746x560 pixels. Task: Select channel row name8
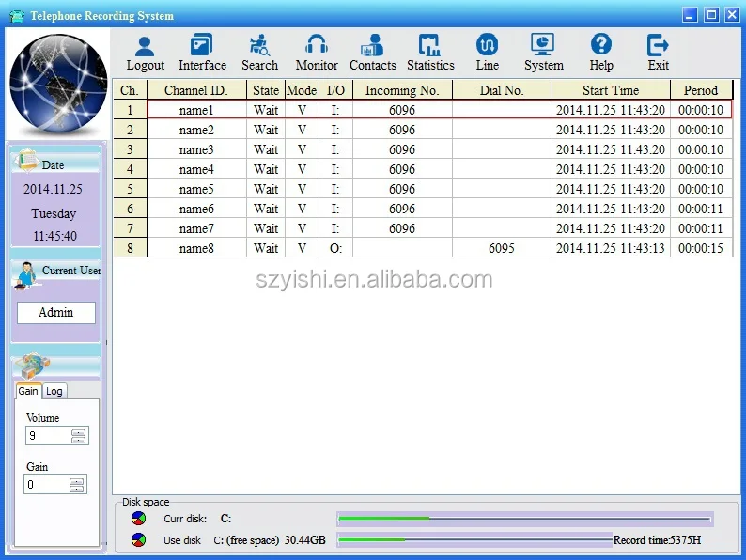[x=423, y=248]
